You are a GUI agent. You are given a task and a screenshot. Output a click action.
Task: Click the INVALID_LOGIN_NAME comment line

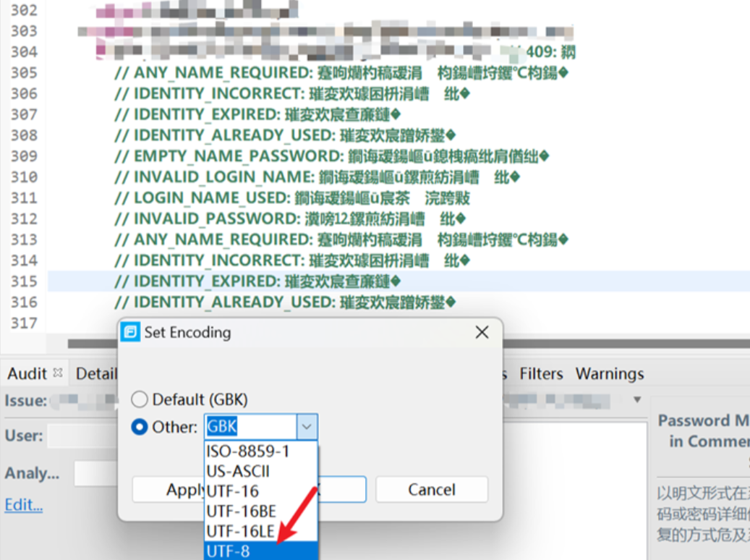point(317,177)
